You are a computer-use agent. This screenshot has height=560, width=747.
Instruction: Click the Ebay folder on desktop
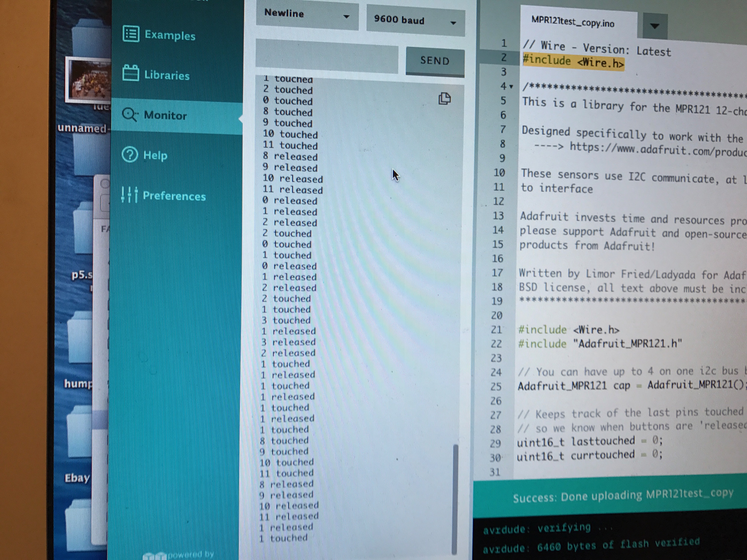click(78, 478)
